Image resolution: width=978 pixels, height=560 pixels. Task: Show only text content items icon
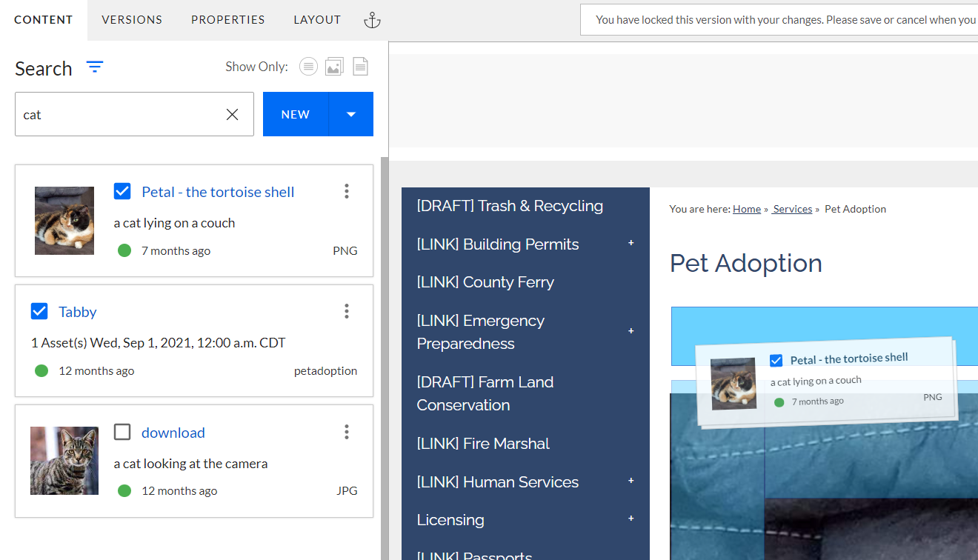[x=308, y=67]
